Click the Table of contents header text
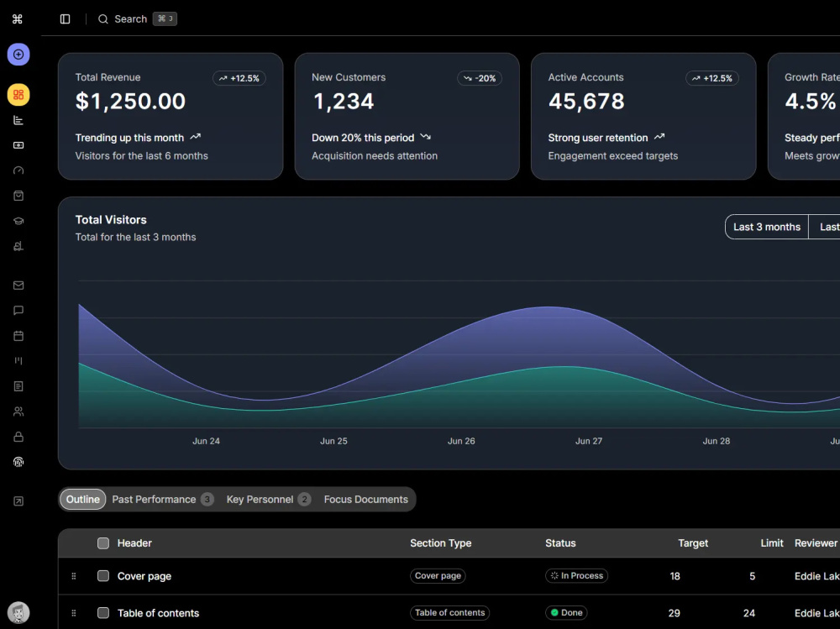 pyautogui.click(x=159, y=613)
